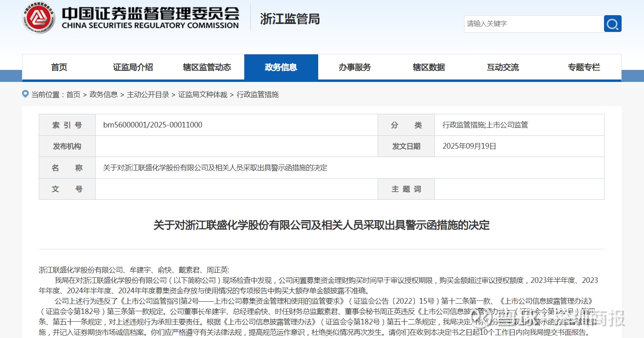The image size is (644, 338).
Task: Click the document name in the 名称 row
Action: coord(215,168)
